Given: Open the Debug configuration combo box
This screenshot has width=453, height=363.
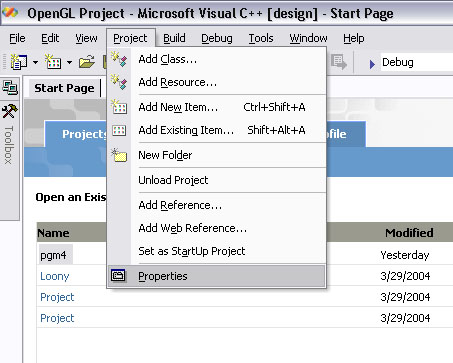Looking at the screenshot, I should 417,62.
